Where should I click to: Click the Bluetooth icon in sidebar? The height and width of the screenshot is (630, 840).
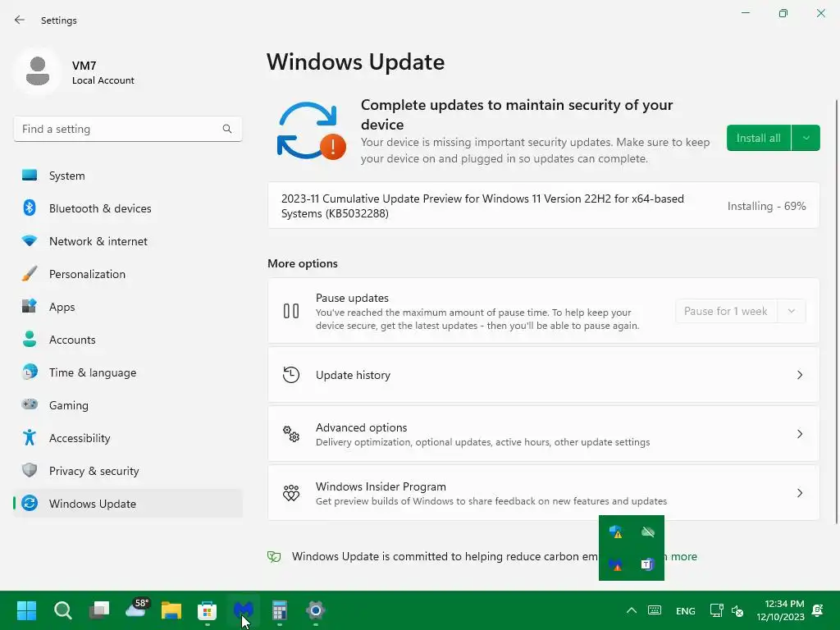point(30,208)
